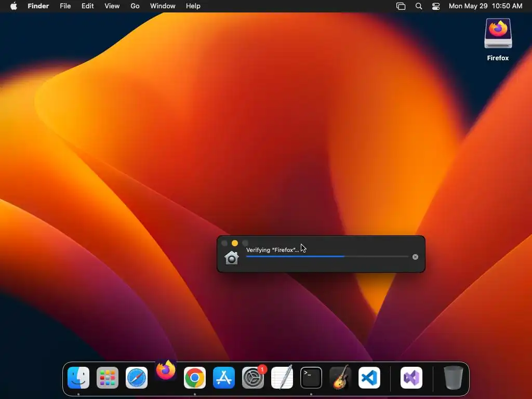Open the Finder menu in menu bar
Viewport: 532px width, 399px height.
pyautogui.click(x=38, y=6)
